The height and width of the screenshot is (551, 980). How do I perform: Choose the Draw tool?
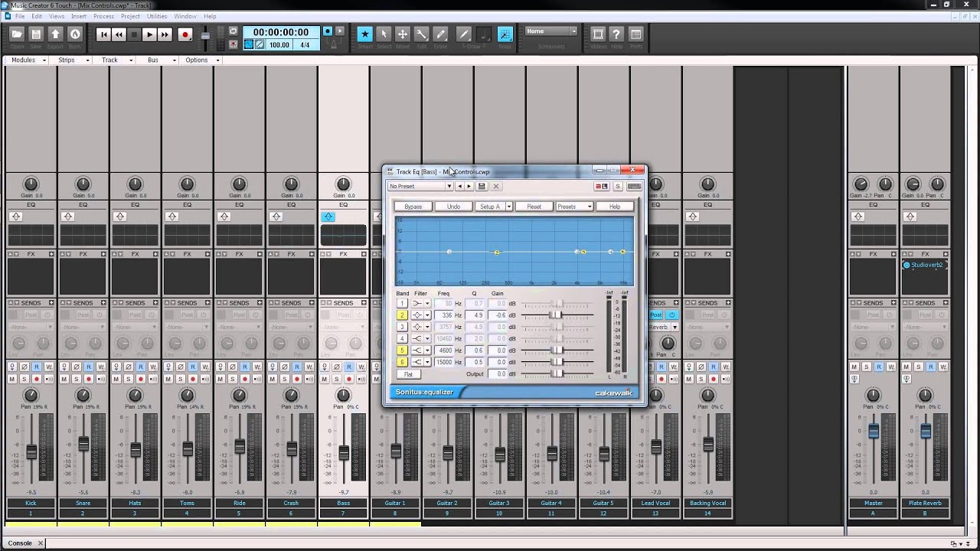(463, 34)
